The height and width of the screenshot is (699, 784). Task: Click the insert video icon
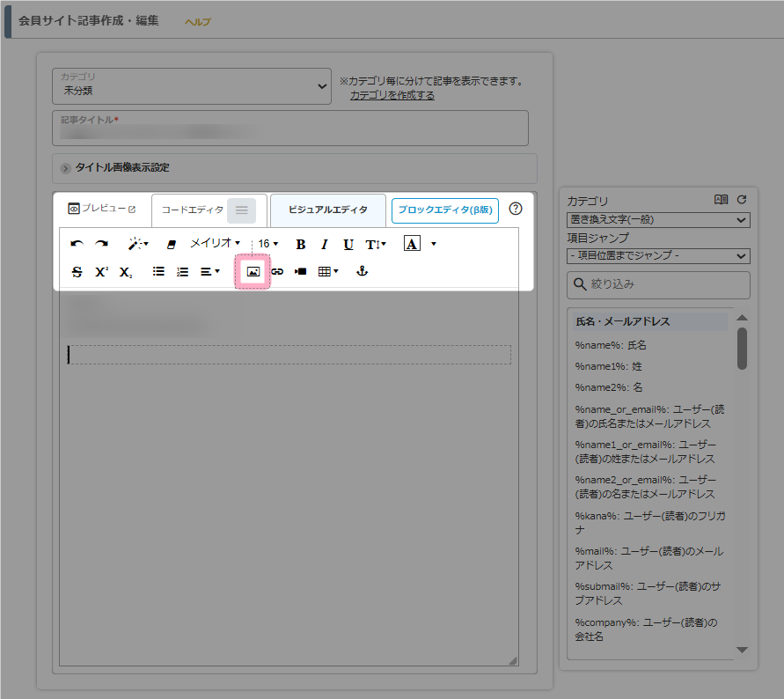click(300, 272)
